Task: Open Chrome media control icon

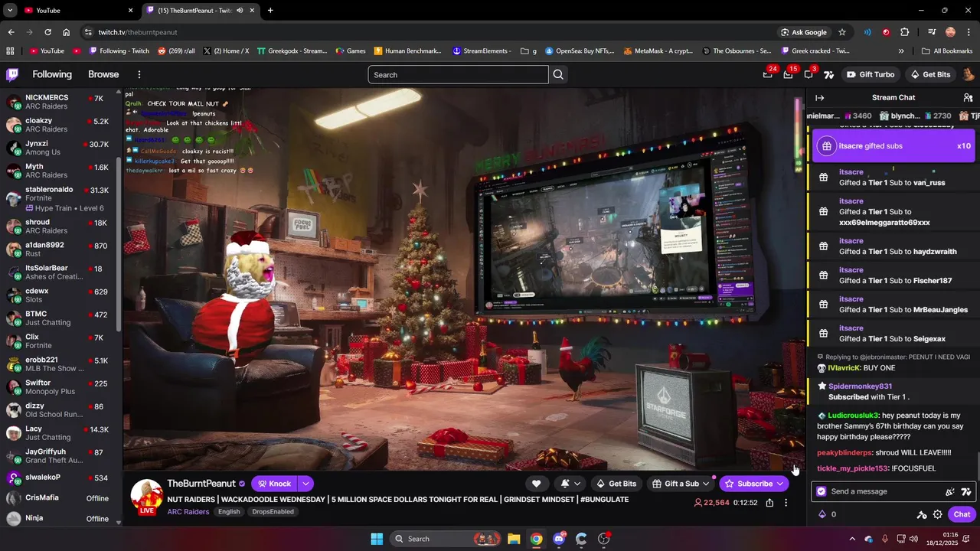Action: pos(932,32)
